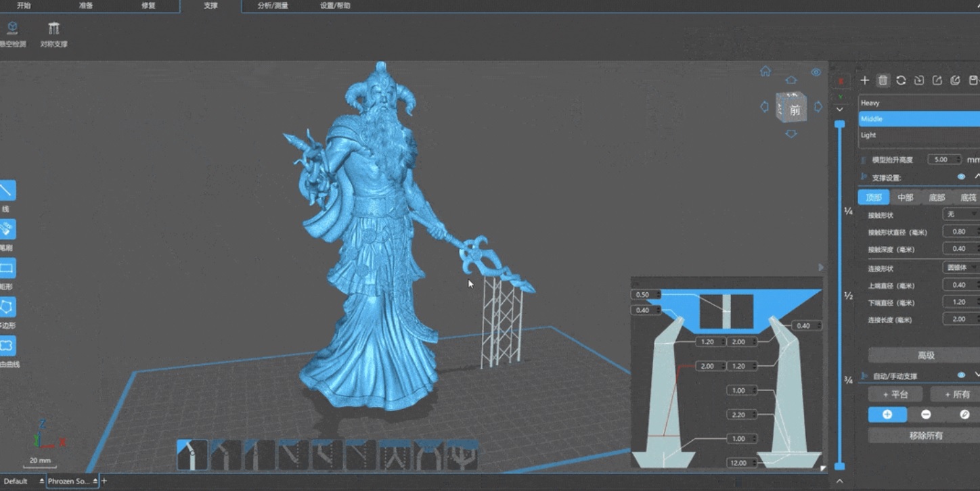980x491 pixels.
Task: Toggle visibility eye for 自动/手动支撑 section
Action: (961, 375)
